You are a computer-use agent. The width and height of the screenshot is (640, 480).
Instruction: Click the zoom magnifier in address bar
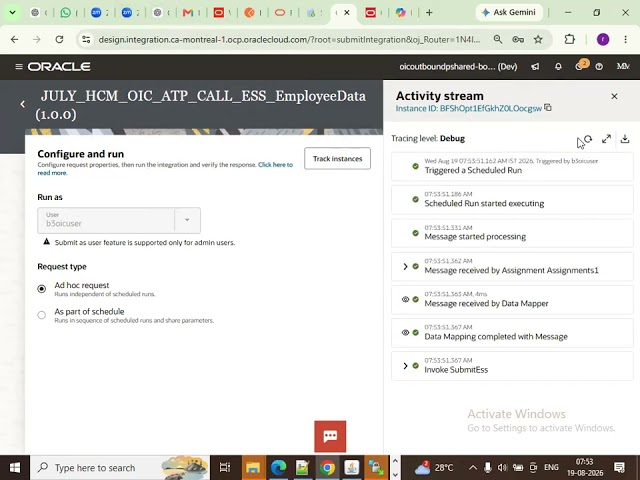pos(498,39)
